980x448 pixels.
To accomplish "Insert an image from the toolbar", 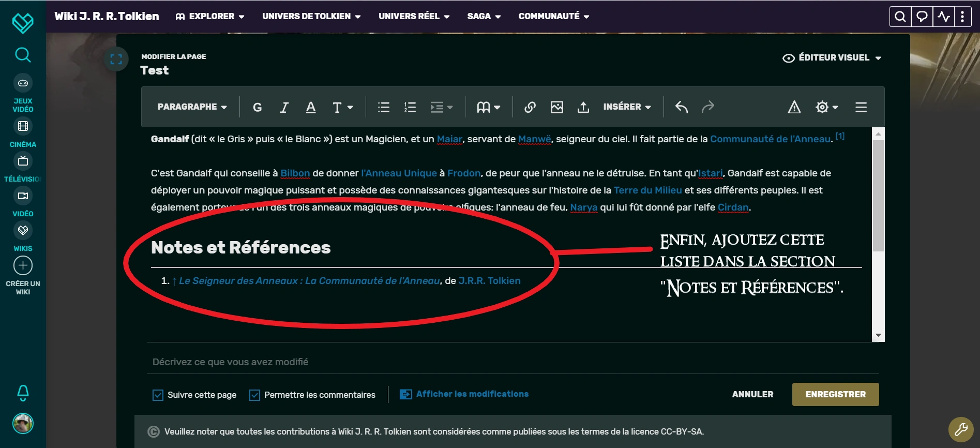I will 557,107.
